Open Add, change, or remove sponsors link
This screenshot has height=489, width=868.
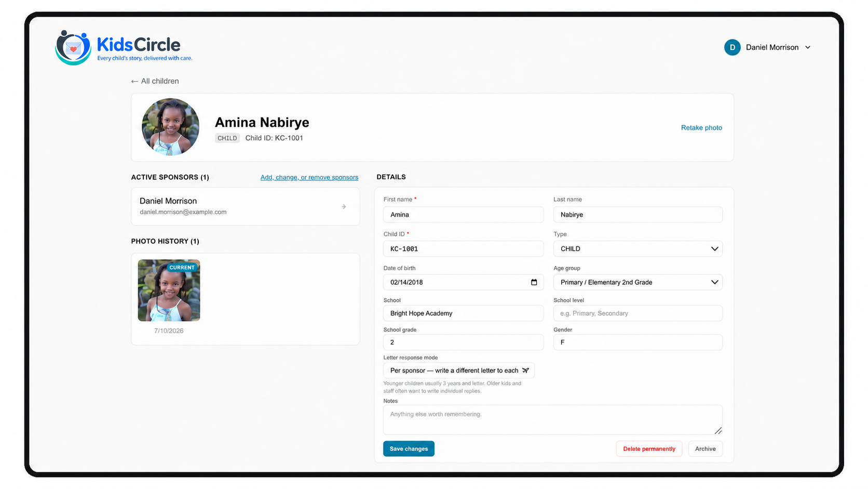pyautogui.click(x=309, y=177)
